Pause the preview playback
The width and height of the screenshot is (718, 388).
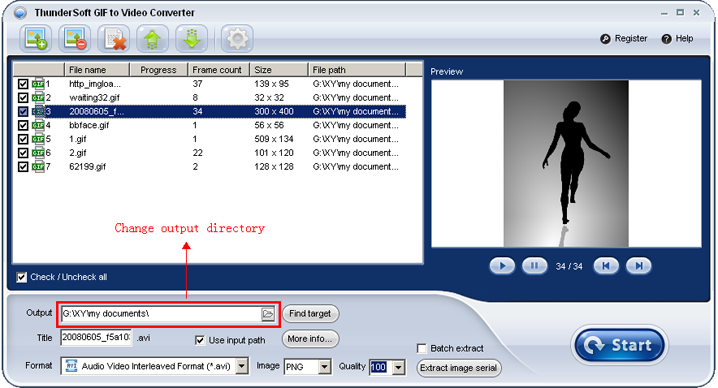pyautogui.click(x=534, y=266)
